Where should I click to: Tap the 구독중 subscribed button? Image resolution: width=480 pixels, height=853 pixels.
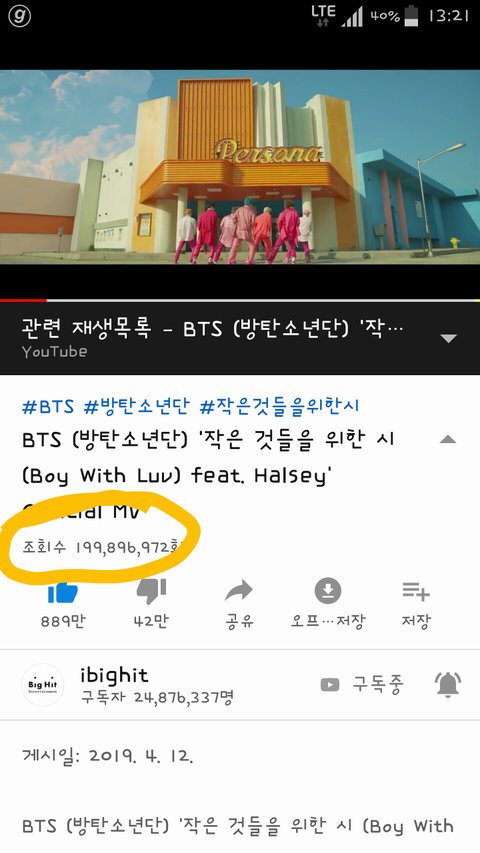click(x=362, y=684)
